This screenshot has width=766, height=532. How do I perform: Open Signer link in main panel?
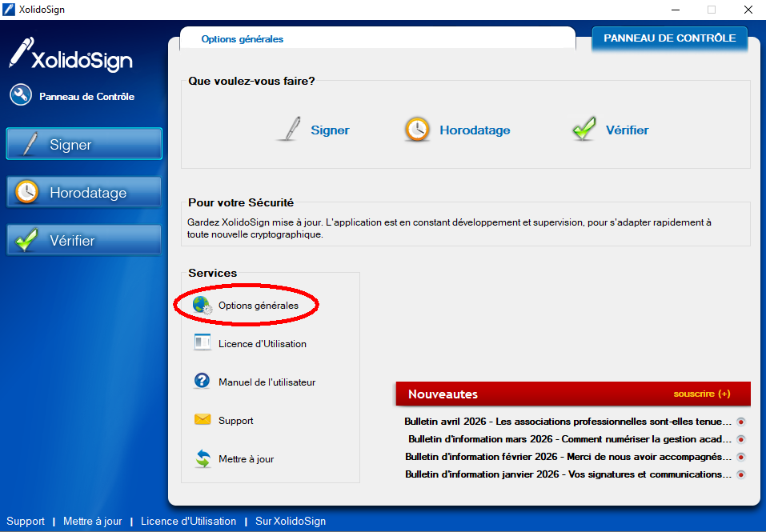click(331, 130)
